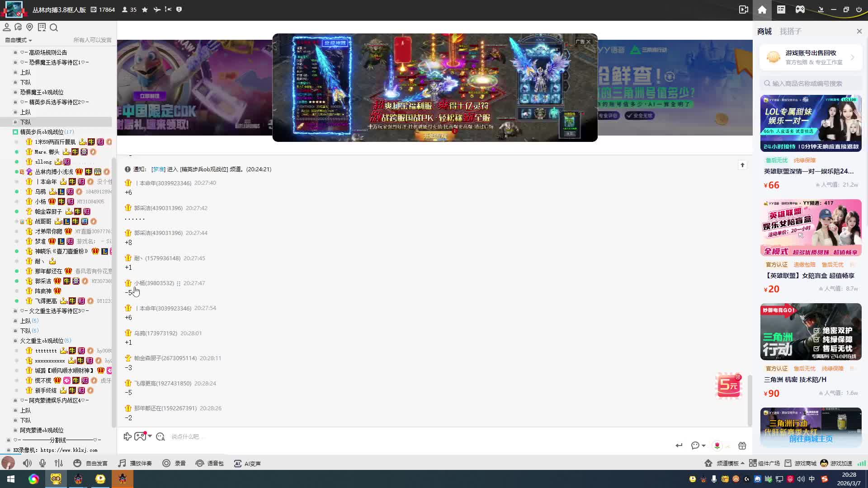Toggle the microphone icon

point(42,463)
